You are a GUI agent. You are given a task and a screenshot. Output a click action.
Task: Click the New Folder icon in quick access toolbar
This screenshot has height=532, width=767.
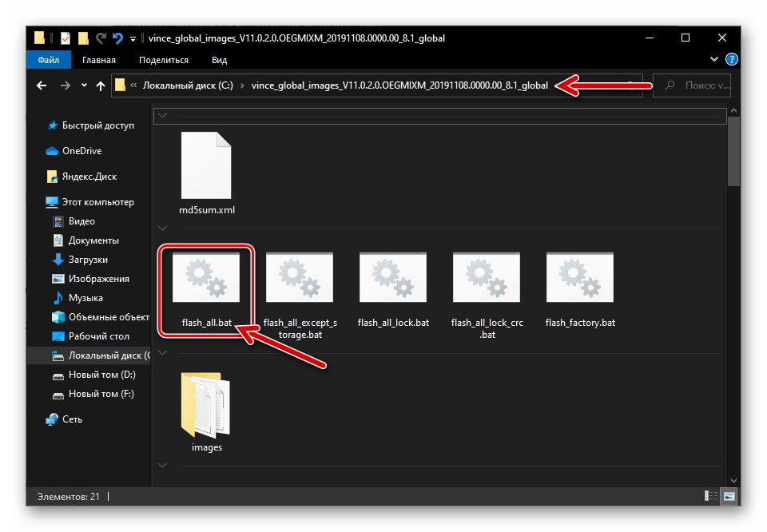[82, 38]
